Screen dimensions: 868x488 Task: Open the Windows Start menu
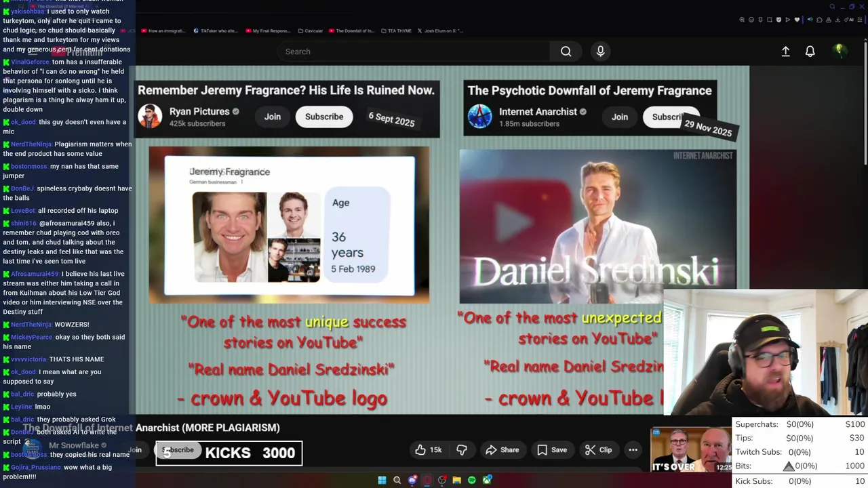click(382, 481)
